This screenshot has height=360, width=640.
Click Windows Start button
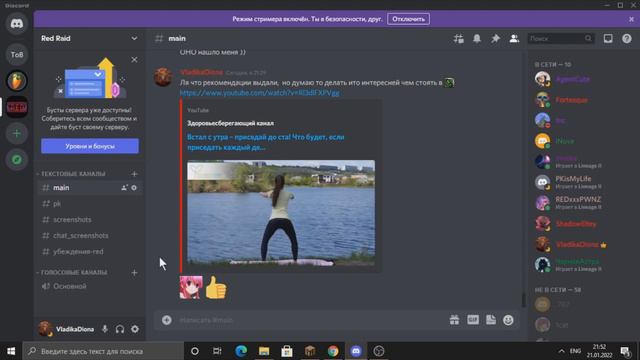click(11, 351)
